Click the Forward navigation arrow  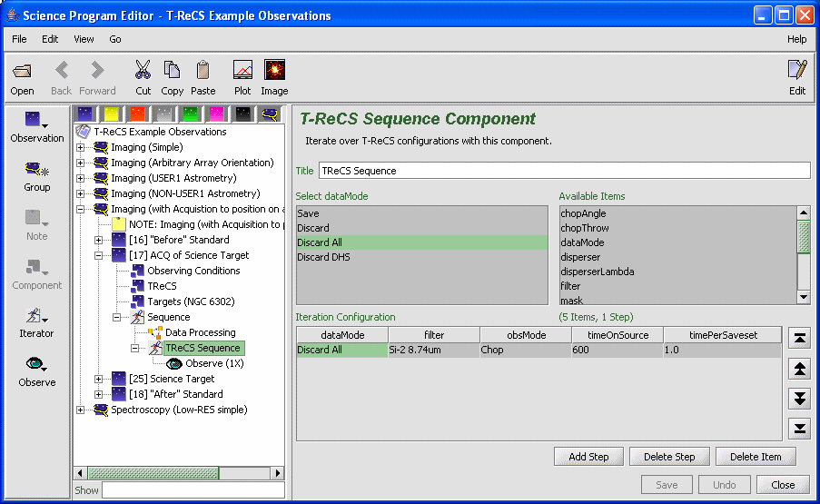tap(97, 70)
